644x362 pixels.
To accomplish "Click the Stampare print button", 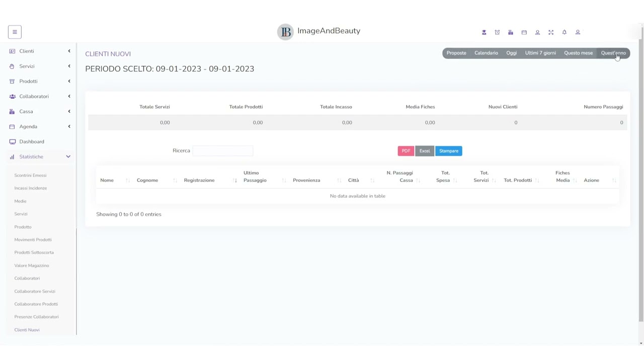I will pyautogui.click(x=449, y=151).
